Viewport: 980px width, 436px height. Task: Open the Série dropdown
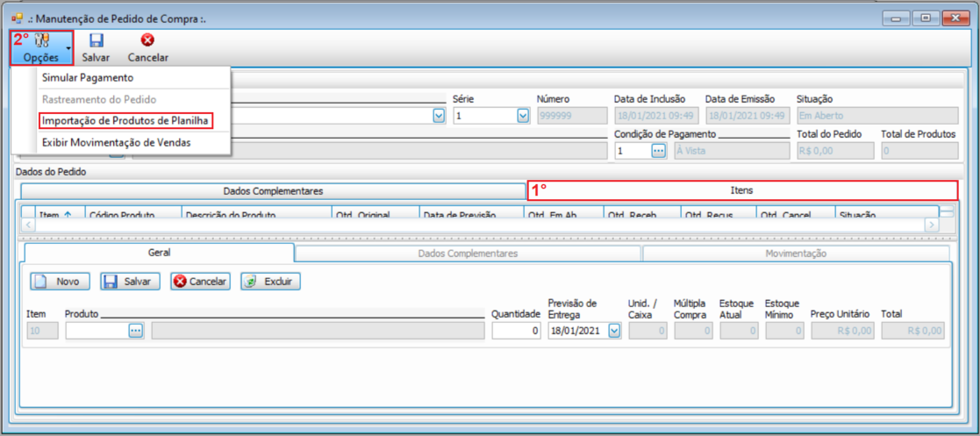pos(523,116)
